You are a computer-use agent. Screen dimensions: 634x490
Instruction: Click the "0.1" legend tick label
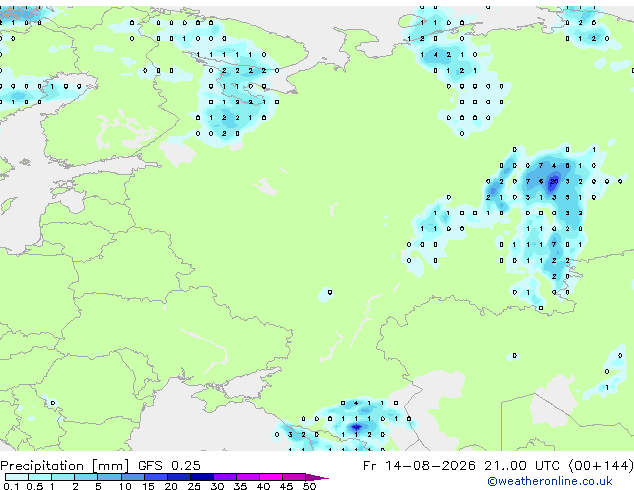[x=12, y=486]
